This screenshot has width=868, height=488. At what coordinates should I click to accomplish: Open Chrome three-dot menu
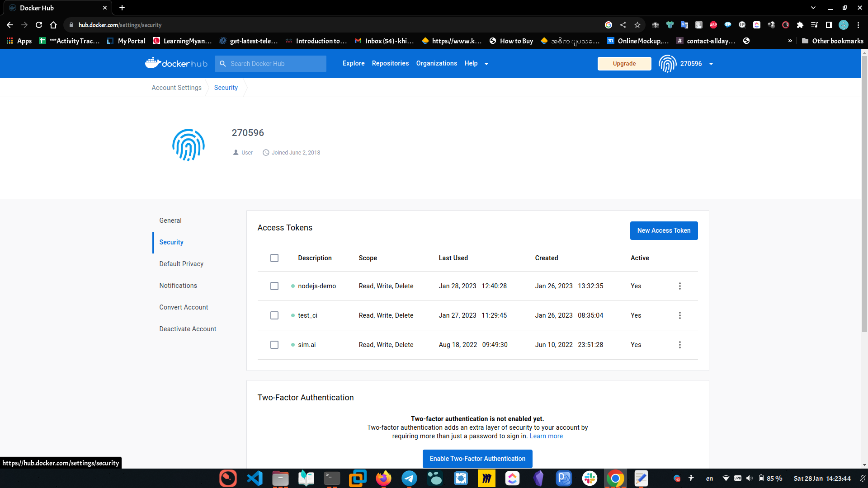coord(858,25)
